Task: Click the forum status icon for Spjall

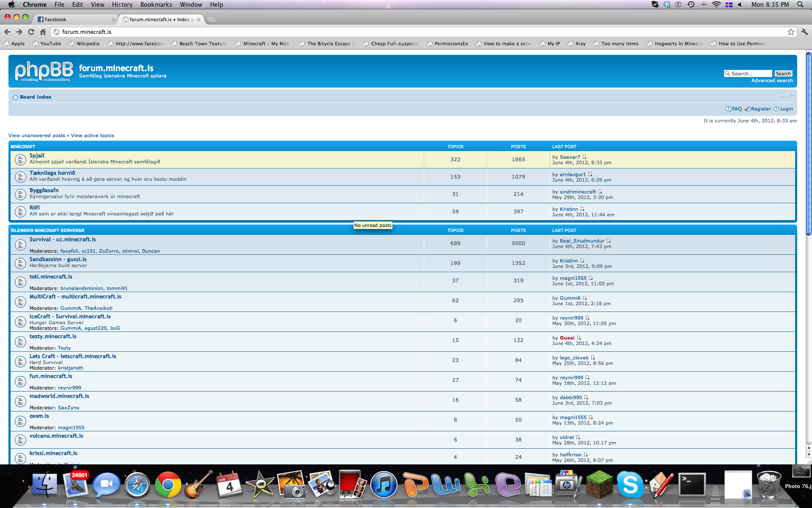Action: pos(20,160)
